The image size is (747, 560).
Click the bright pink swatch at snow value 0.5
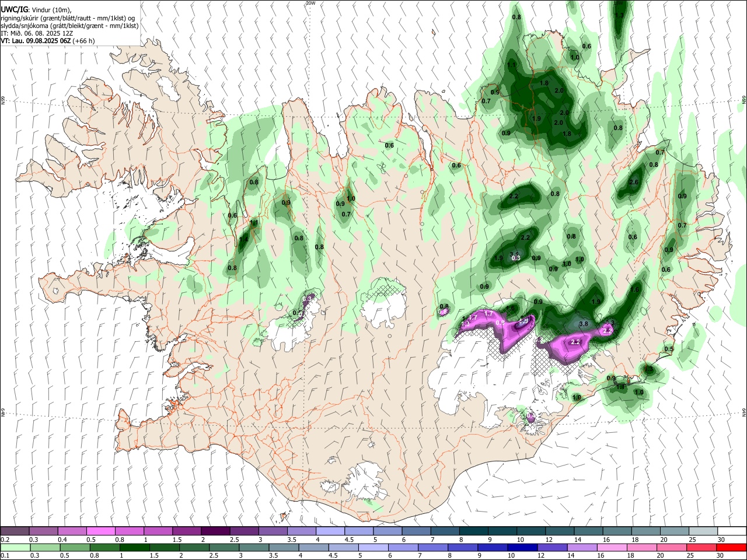100,531
